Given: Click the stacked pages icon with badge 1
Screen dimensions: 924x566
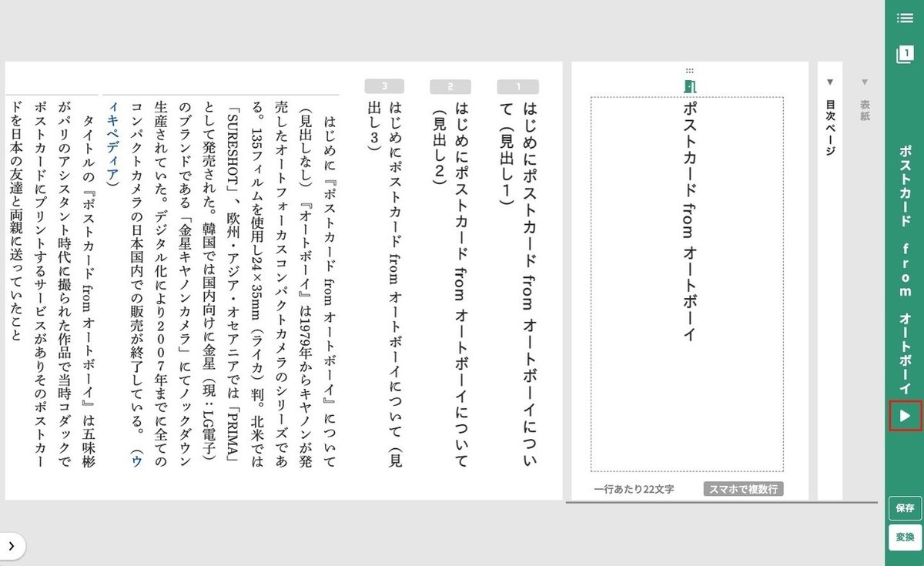Looking at the screenshot, I should (906, 55).
